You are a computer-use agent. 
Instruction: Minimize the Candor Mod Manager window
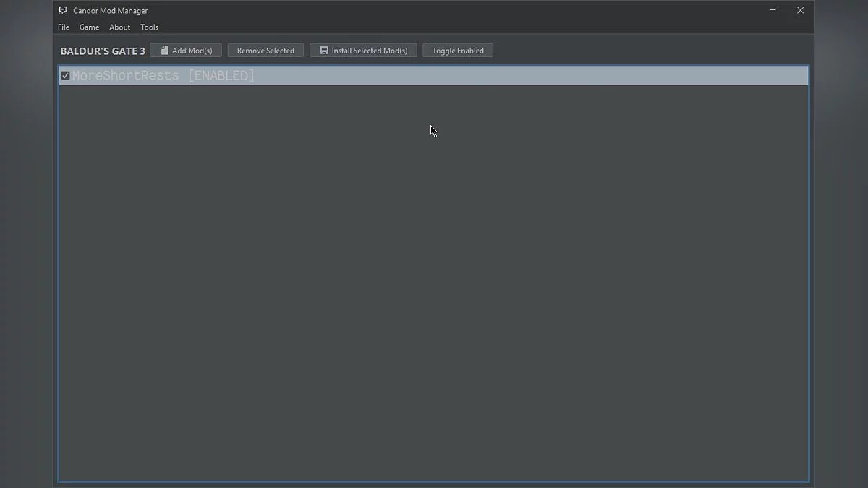(x=773, y=10)
